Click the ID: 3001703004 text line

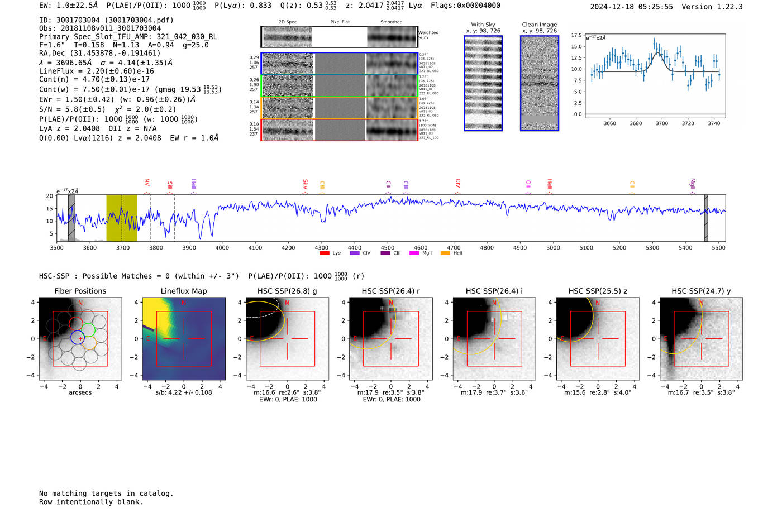106,20
